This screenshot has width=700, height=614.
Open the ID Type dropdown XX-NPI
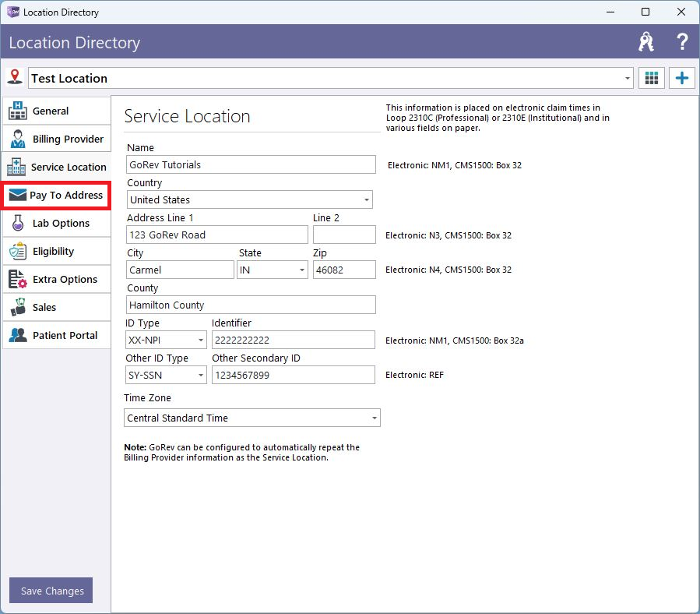201,340
